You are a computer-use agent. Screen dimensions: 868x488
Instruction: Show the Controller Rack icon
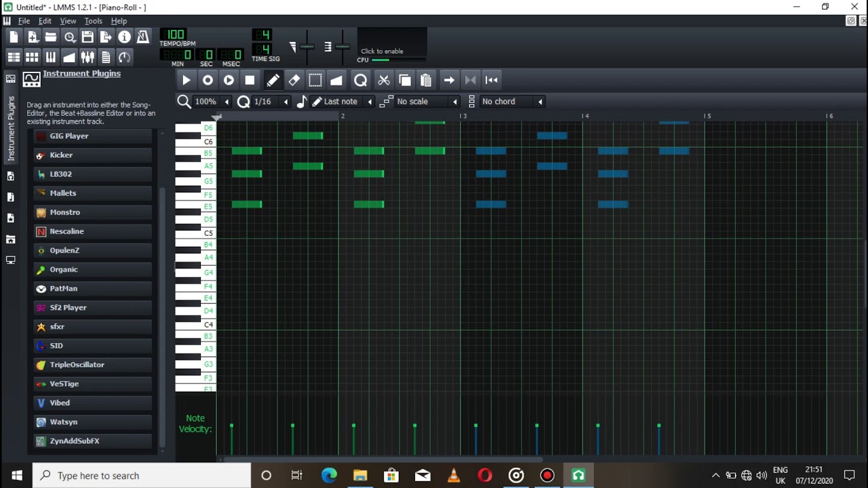coord(124,57)
